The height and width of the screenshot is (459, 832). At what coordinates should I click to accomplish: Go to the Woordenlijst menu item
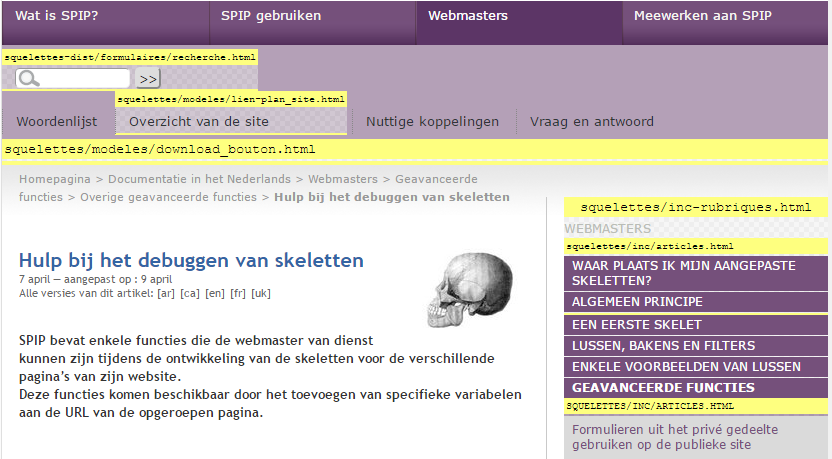click(57, 122)
